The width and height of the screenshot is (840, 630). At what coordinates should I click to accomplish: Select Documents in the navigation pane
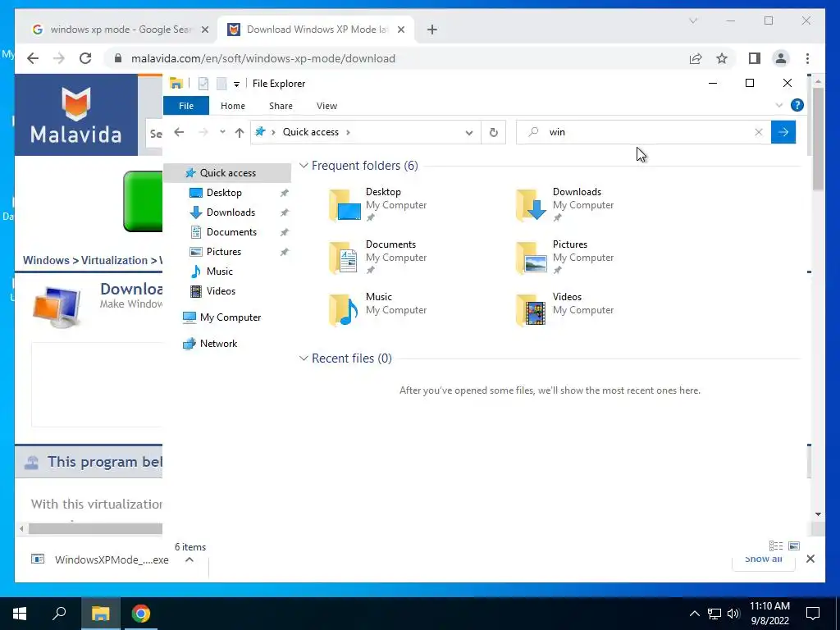[x=231, y=232]
